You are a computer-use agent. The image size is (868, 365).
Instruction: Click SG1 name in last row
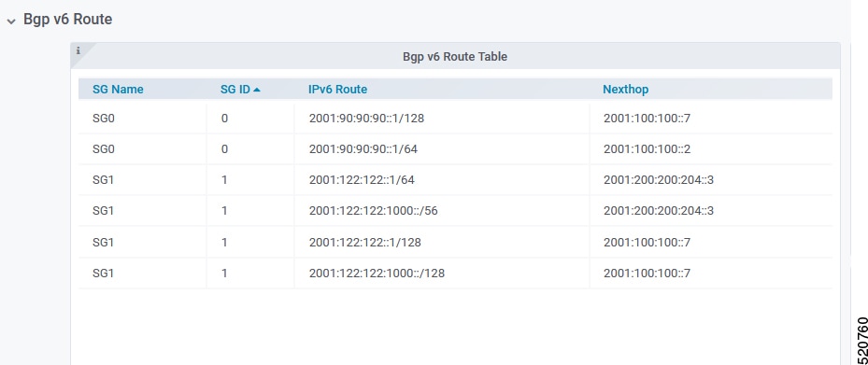103,274
